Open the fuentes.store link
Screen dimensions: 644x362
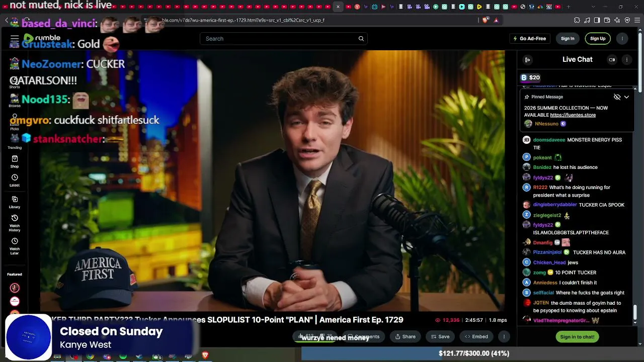(573, 115)
